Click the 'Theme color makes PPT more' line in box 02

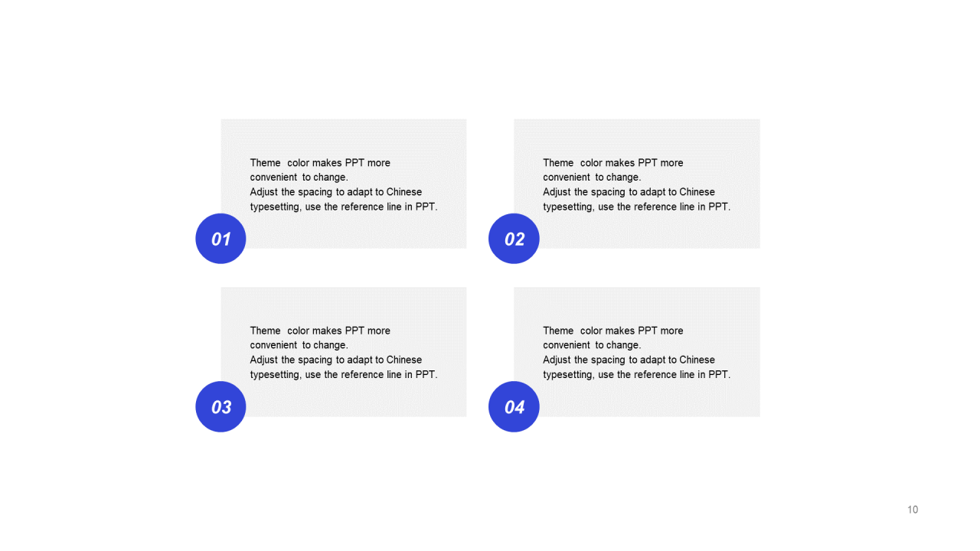(613, 163)
